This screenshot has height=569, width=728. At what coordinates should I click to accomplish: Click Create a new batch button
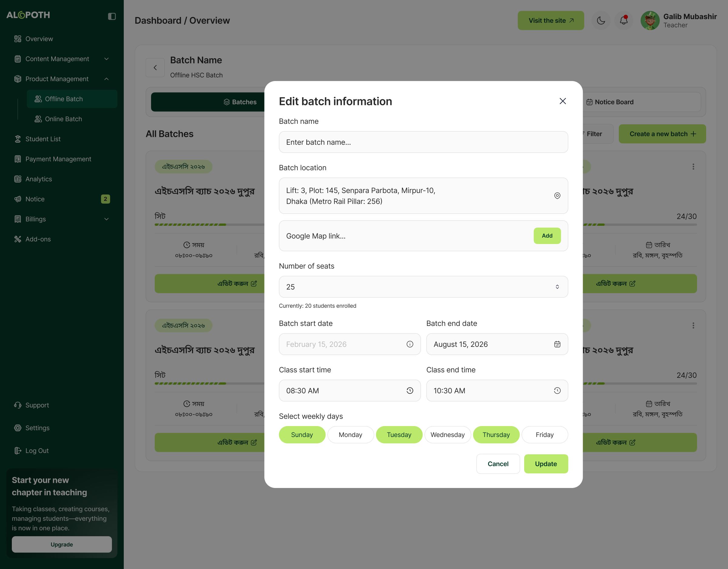[x=662, y=134]
